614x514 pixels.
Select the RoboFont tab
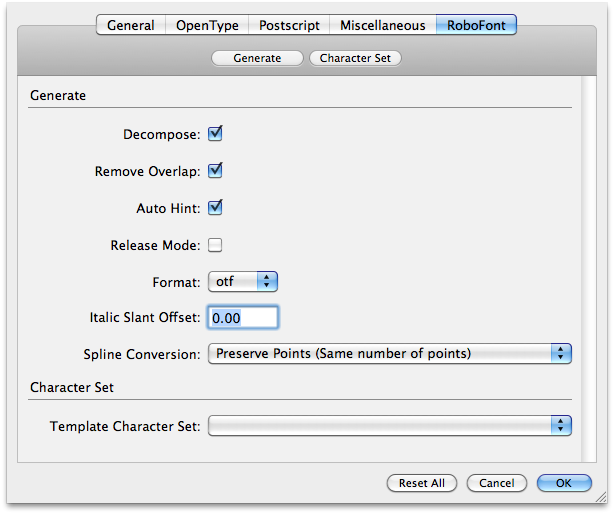coord(476,25)
